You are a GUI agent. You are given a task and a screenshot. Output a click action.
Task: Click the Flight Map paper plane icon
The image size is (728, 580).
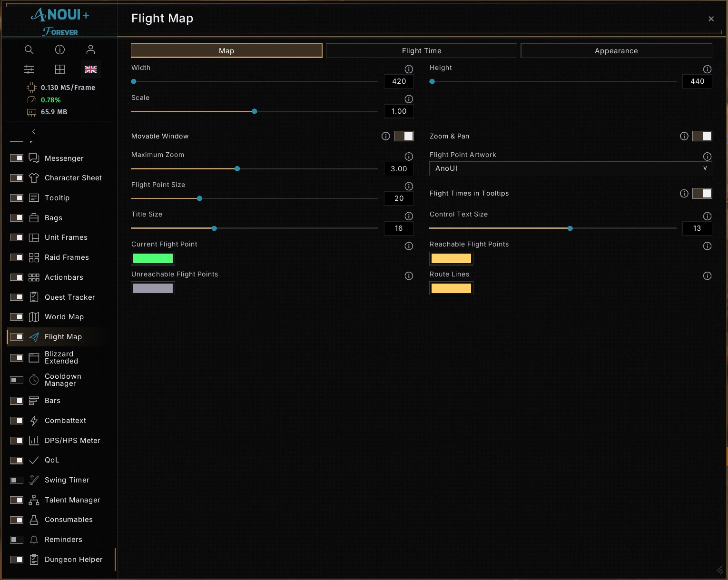[x=34, y=337]
